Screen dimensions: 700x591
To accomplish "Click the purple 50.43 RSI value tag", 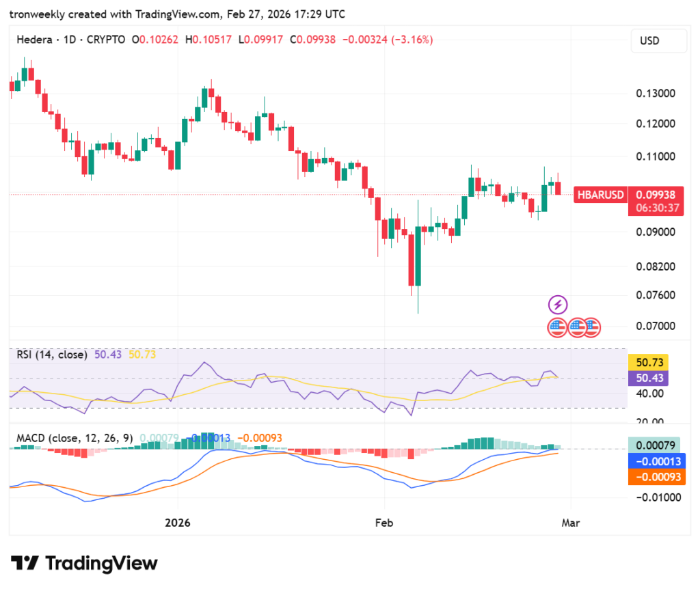I will [x=648, y=379].
